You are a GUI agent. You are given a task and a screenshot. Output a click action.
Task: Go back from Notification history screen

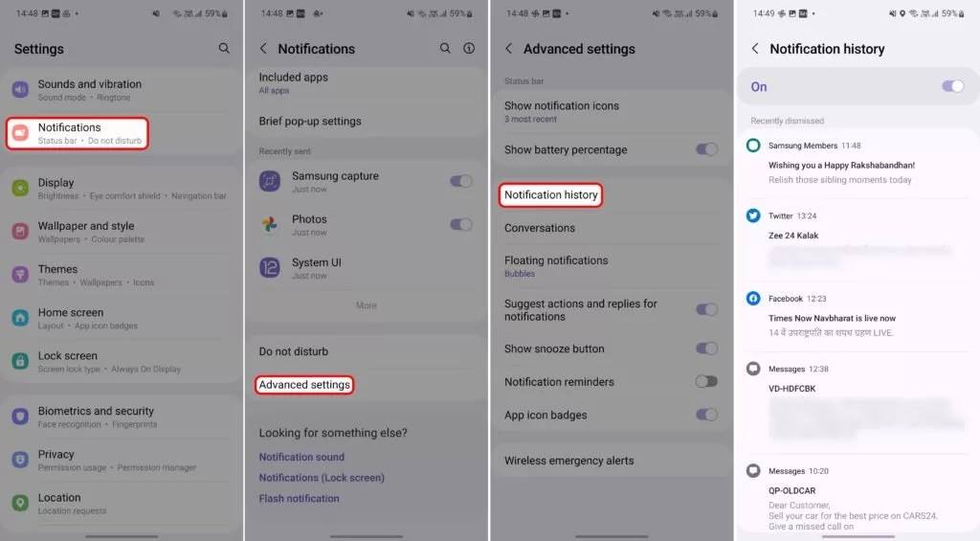(755, 49)
